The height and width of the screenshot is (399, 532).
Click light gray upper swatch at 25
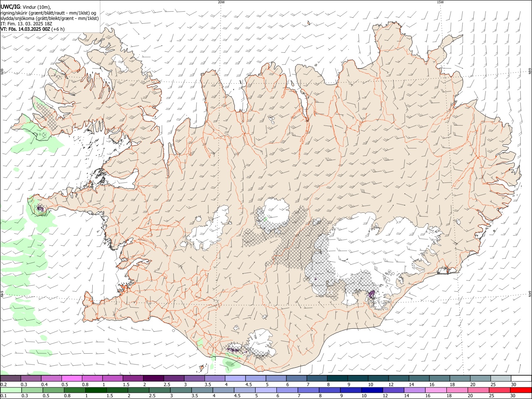tap(500, 378)
